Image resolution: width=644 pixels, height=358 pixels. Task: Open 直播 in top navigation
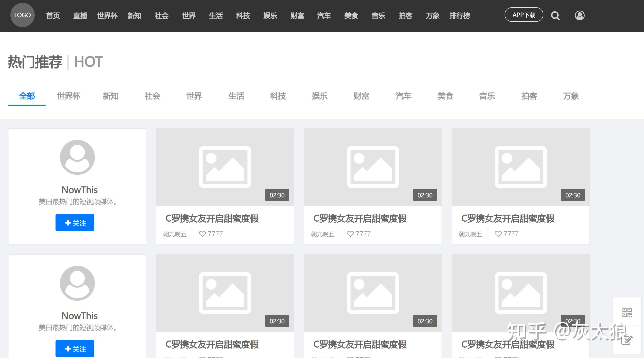pos(80,16)
